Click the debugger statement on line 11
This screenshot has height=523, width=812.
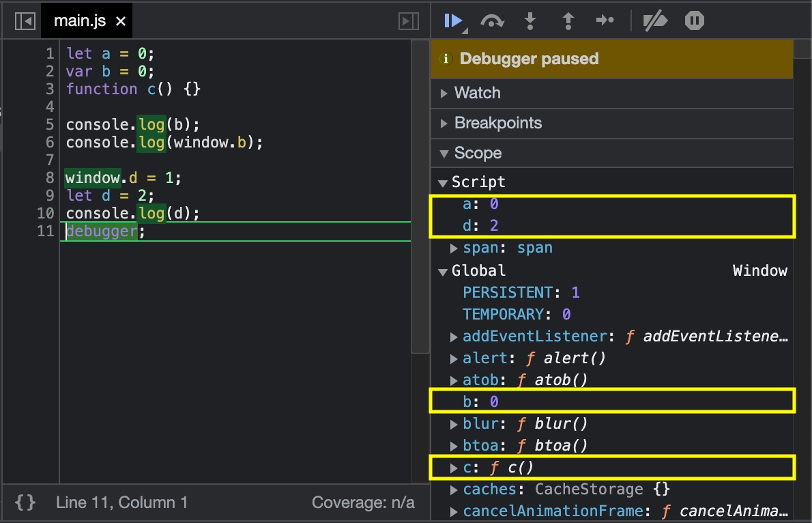point(106,231)
